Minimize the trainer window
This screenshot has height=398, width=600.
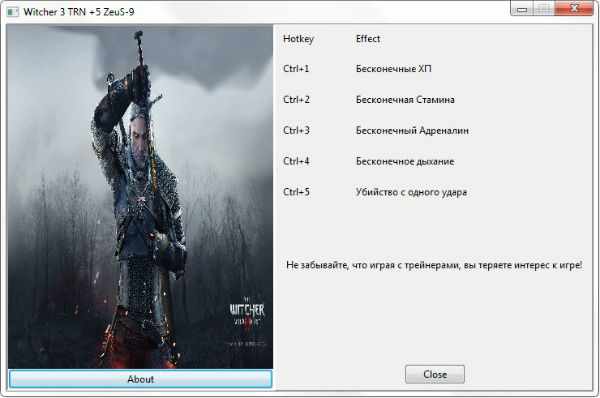tap(522, 9)
